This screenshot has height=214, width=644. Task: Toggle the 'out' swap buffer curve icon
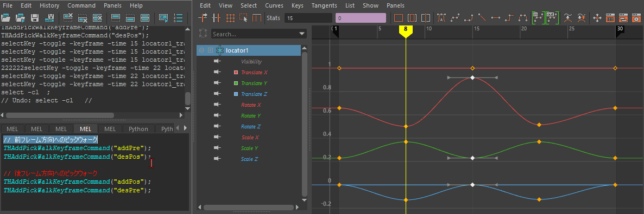552,18
